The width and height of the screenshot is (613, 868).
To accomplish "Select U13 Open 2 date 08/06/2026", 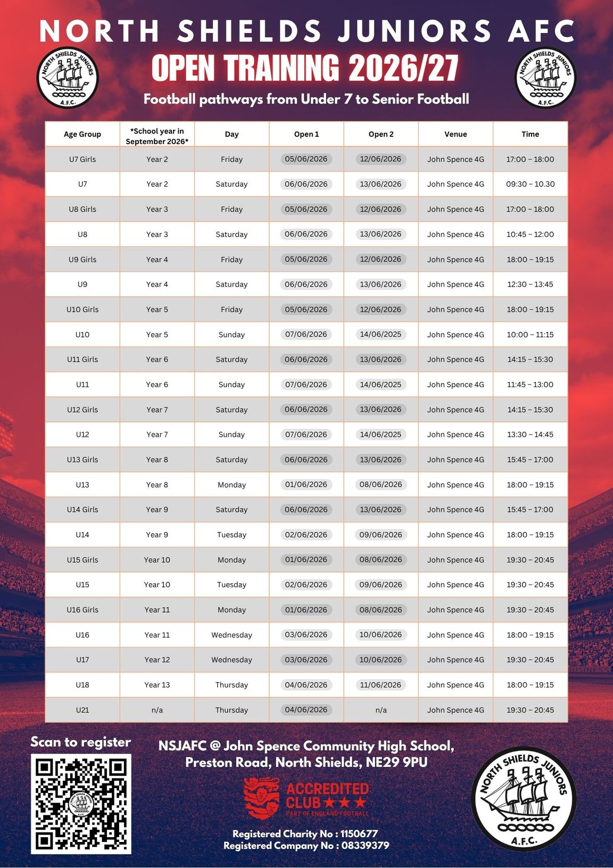I will point(380,485).
